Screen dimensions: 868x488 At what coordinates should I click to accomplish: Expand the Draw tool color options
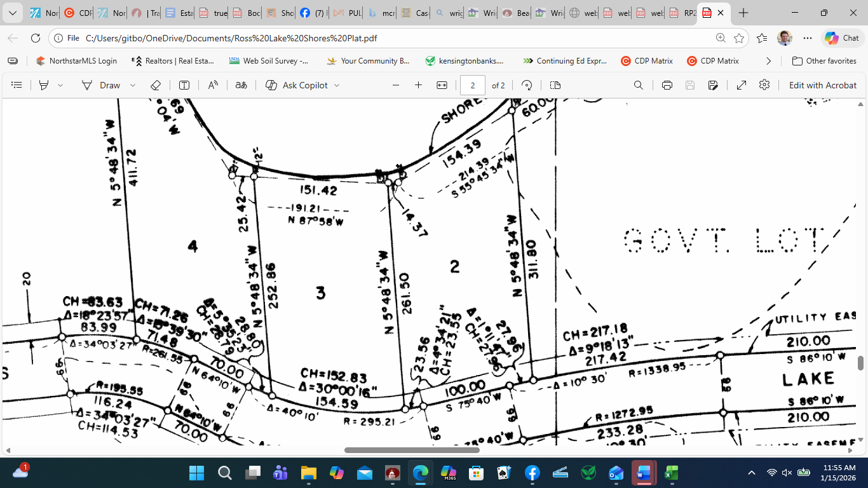[132, 85]
